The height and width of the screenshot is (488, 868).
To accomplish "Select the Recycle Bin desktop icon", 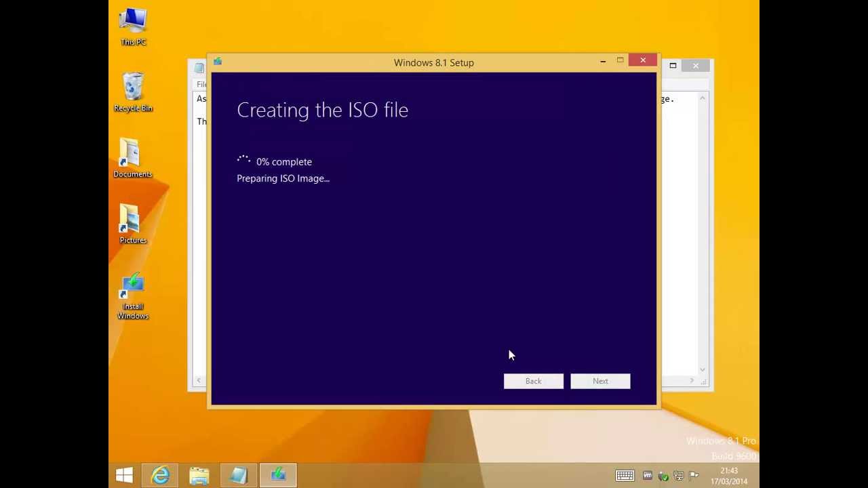I will 133,92.
